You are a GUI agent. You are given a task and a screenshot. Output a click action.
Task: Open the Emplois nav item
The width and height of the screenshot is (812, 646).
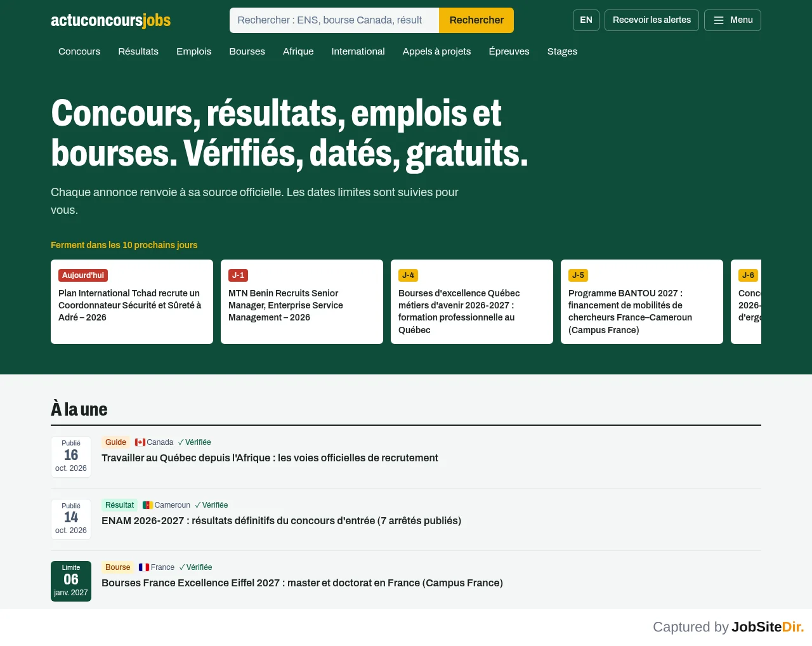(193, 51)
